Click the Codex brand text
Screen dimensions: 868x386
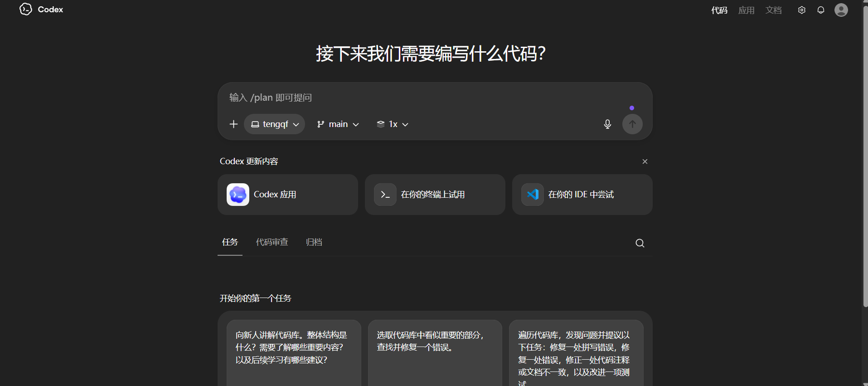tap(50, 10)
